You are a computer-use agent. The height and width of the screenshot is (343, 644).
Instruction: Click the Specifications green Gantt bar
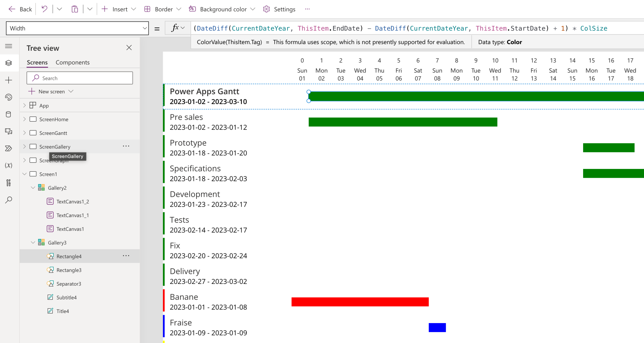point(613,173)
